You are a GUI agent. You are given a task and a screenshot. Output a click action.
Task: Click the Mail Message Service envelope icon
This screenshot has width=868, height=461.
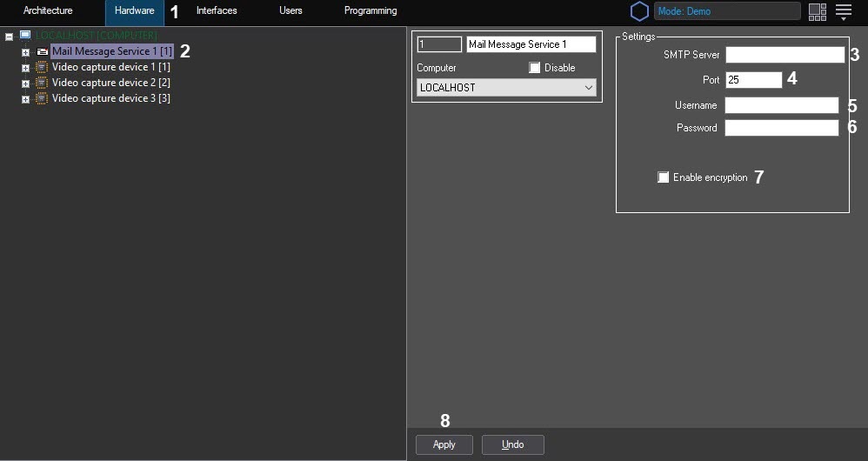pos(42,51)
